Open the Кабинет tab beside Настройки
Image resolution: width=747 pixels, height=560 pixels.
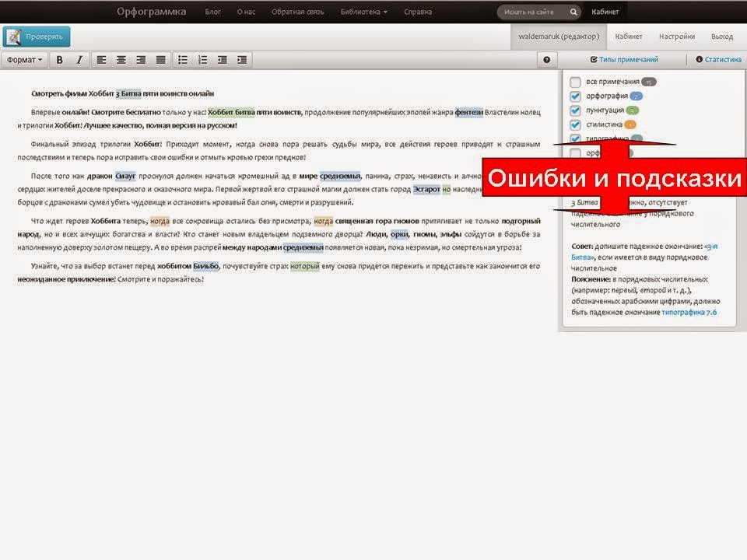[629, 37]
